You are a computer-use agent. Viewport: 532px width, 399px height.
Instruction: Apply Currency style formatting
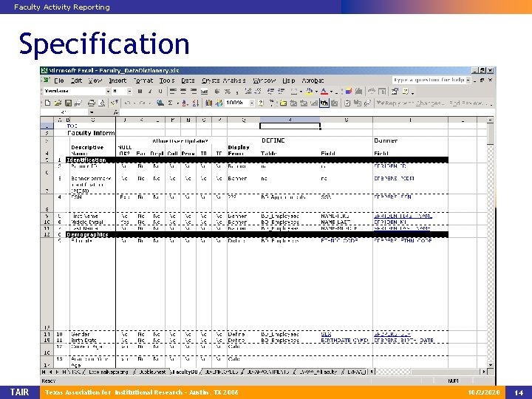[217, 91]
